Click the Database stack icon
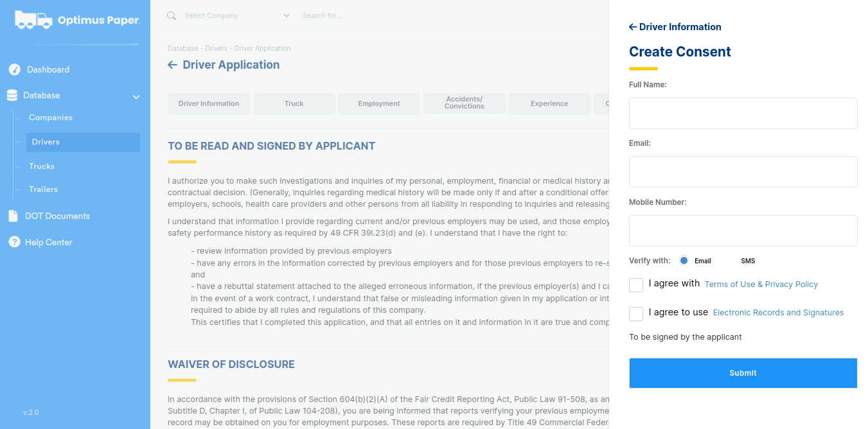This screenshot has width=868, height=429. pyautogui.click(x=12, y=95)
